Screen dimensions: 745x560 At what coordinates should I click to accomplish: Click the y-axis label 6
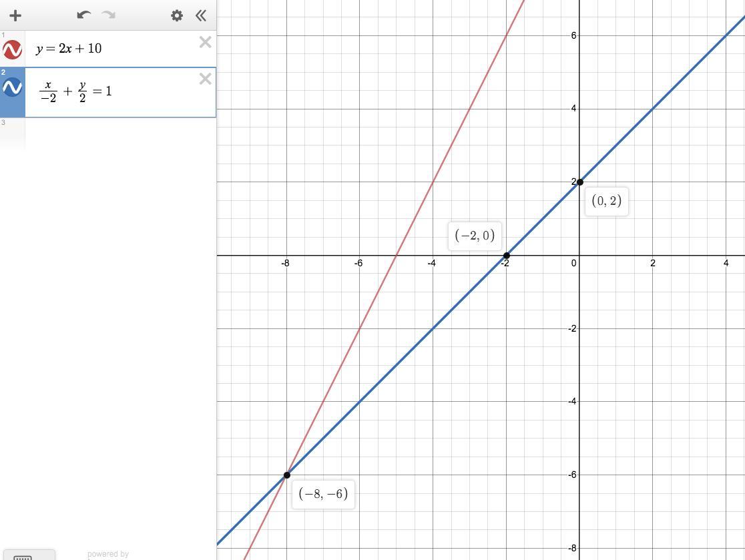[x=573, y=35]
